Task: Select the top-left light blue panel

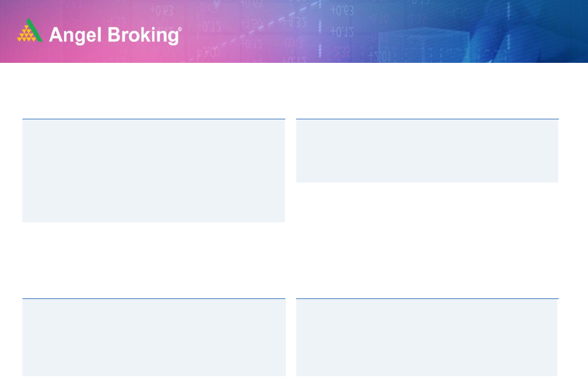Action: (154, 171)
